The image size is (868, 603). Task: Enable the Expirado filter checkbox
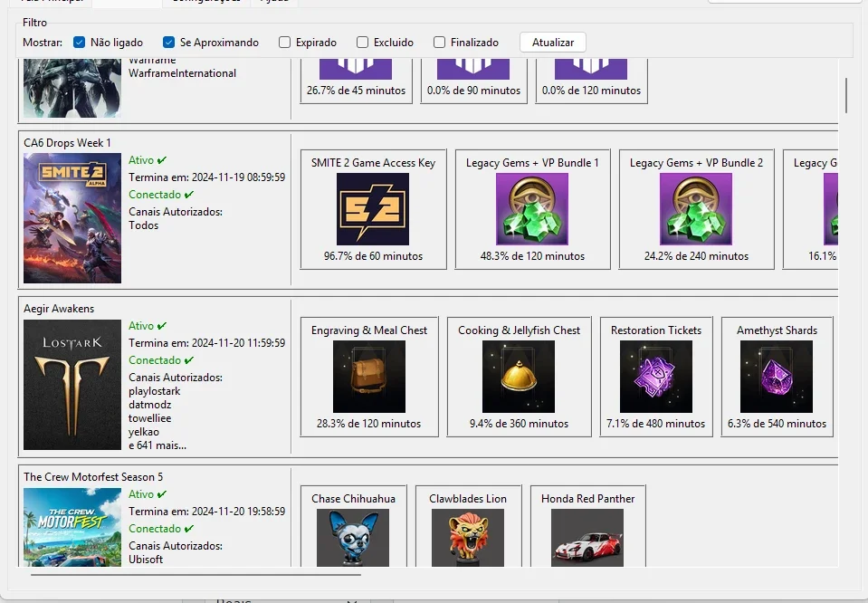point(284,42)
